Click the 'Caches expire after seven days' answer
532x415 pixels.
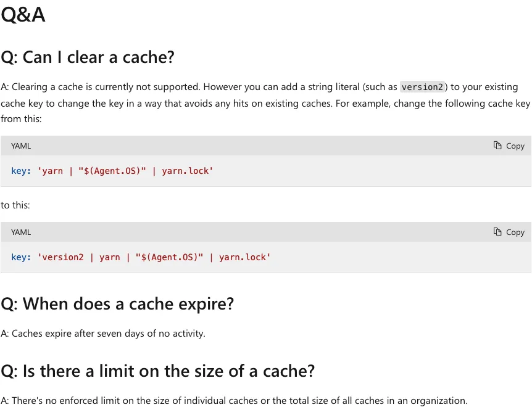(x=103, y=334)
